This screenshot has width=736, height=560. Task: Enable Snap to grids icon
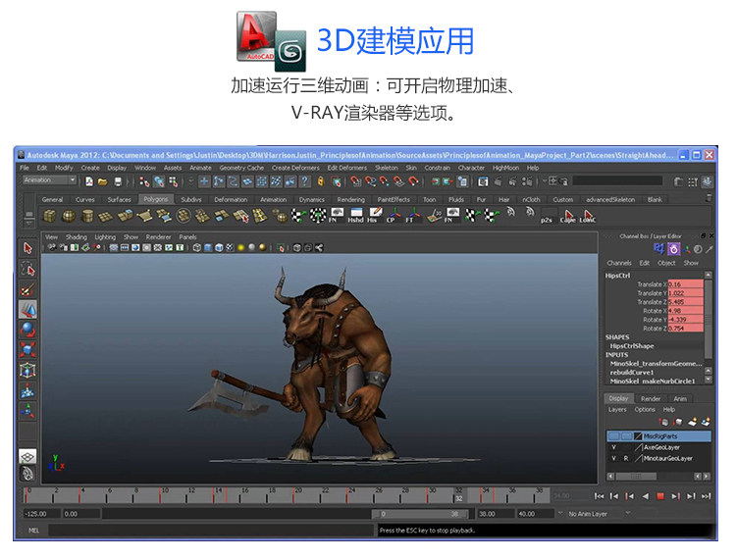(x=356, y=181)
